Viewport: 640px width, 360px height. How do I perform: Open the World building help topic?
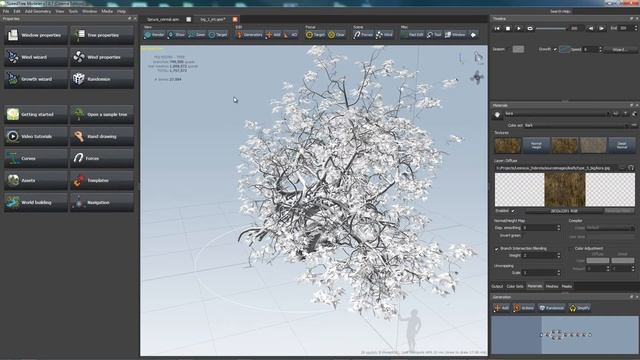(36, 202)
